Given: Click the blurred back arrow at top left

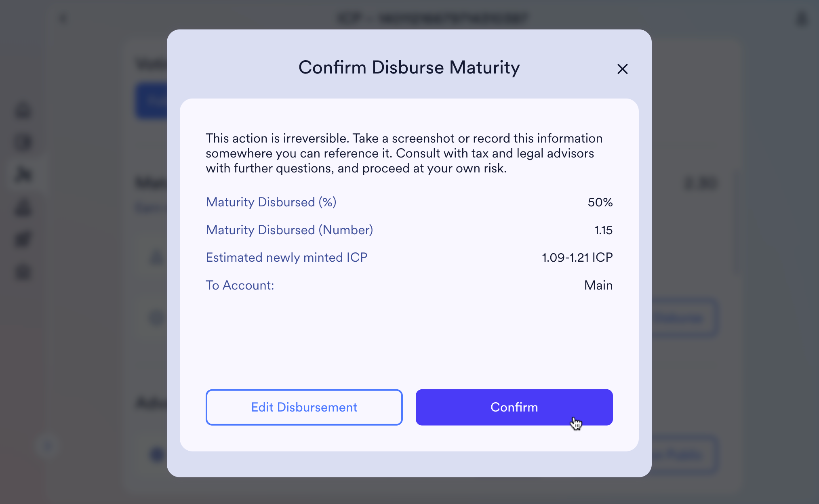Looking at the screenshot, I should point(63,19).
